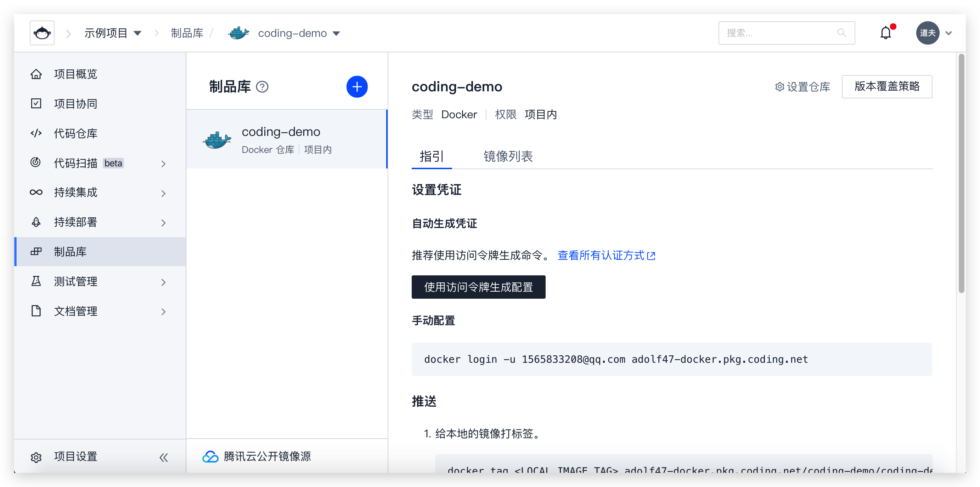980x487 pixels.
Task: Click the help question mark beside 制品库
Action: pos(262,87)
